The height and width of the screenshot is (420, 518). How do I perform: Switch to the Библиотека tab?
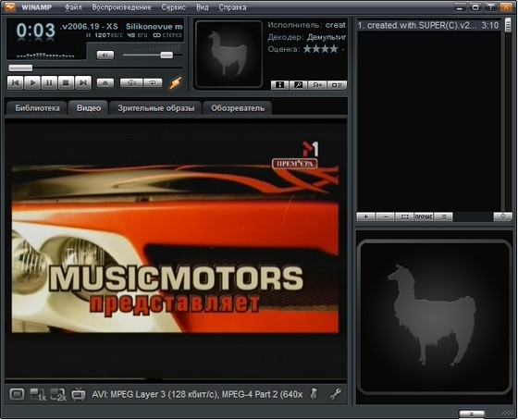pyautogui.click(x=37, y=108)
